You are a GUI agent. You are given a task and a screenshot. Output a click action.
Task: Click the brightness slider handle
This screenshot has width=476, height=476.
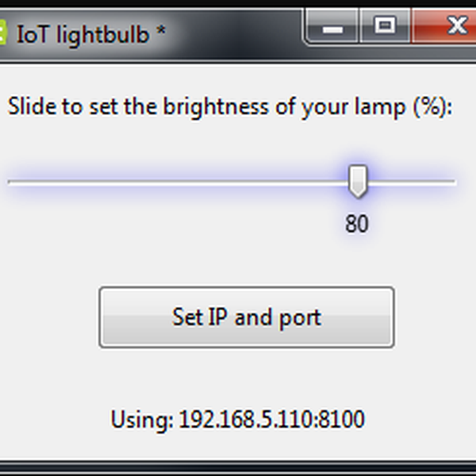[358, 182]
